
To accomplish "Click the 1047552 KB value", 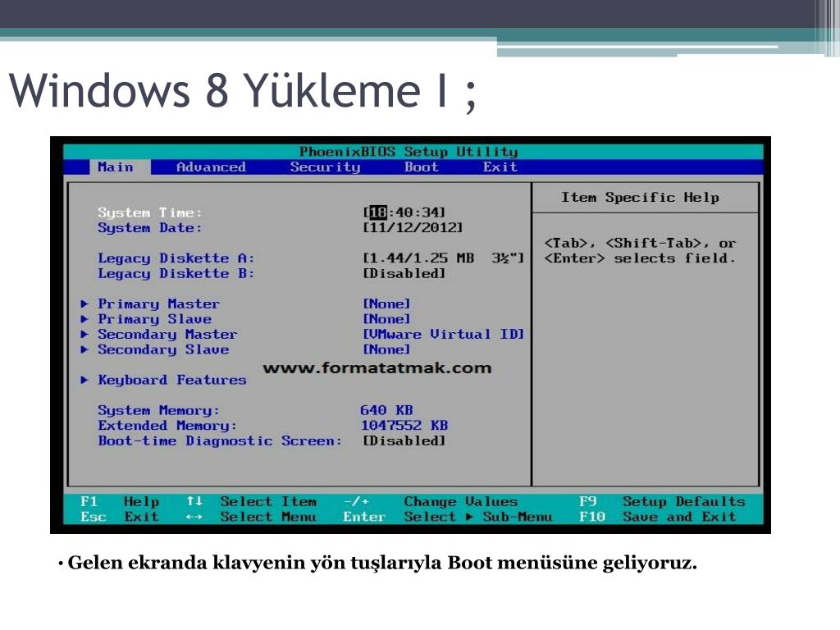I will (404, 426).
